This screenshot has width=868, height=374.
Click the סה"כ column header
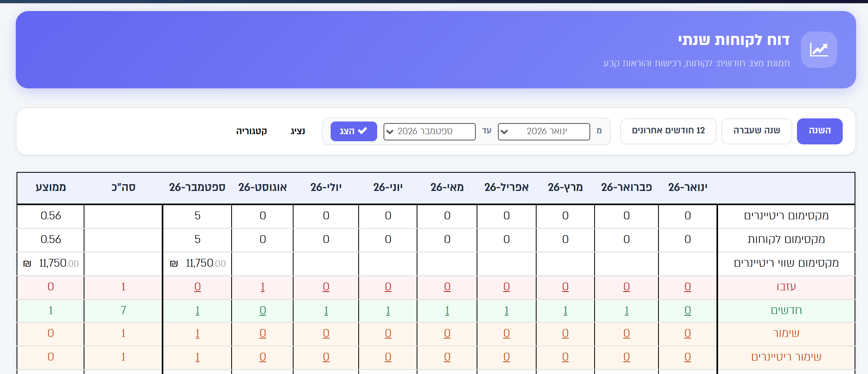point(123,187)
